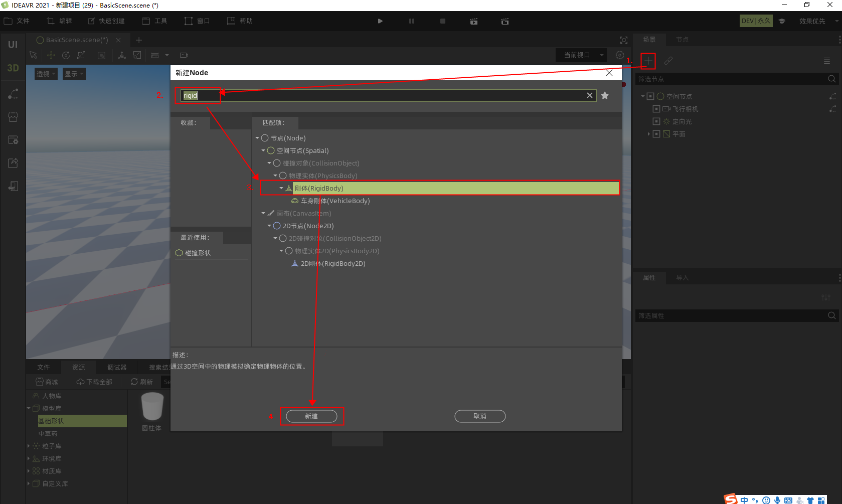Viewport: 842px width, 504px height.
Task: Collapse 节点(Node) in the match list
Action: [257, 138]
